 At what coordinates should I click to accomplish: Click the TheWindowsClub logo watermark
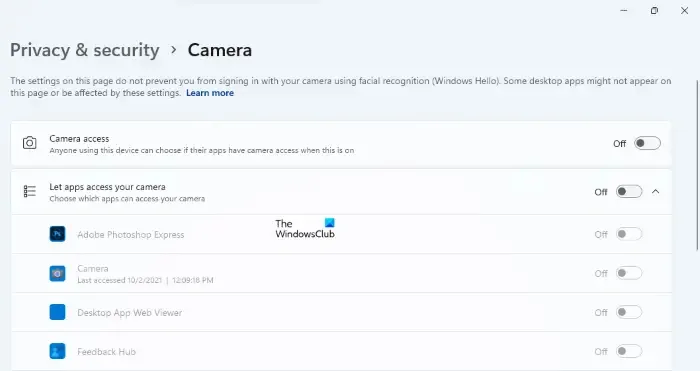tap(305, 229)
